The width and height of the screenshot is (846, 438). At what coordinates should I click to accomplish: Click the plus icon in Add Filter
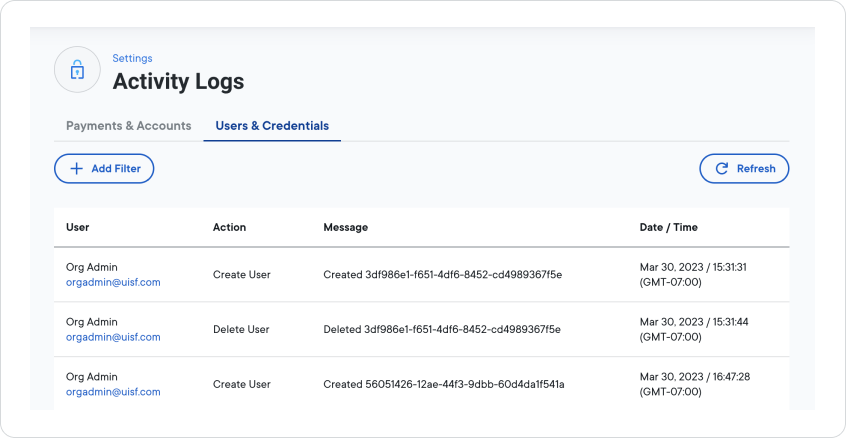pyautogui.click(x=76, y=169)
